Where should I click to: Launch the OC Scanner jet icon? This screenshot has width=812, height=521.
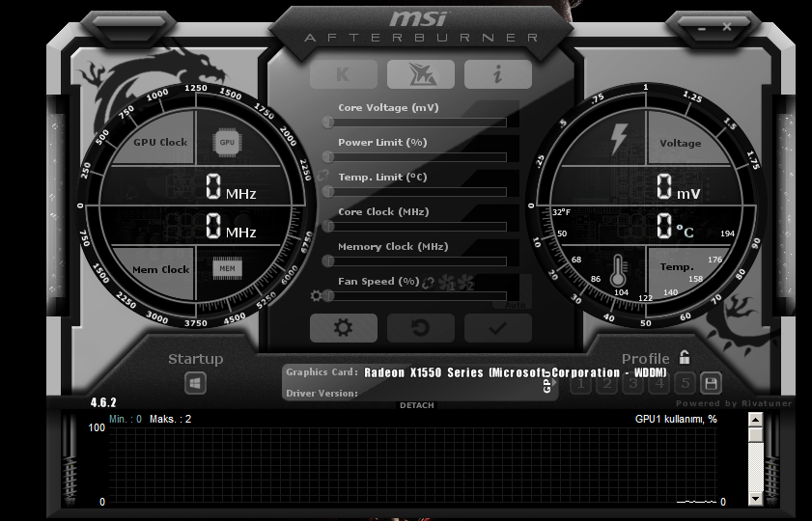pyautogui.click(x=421, y=74)
